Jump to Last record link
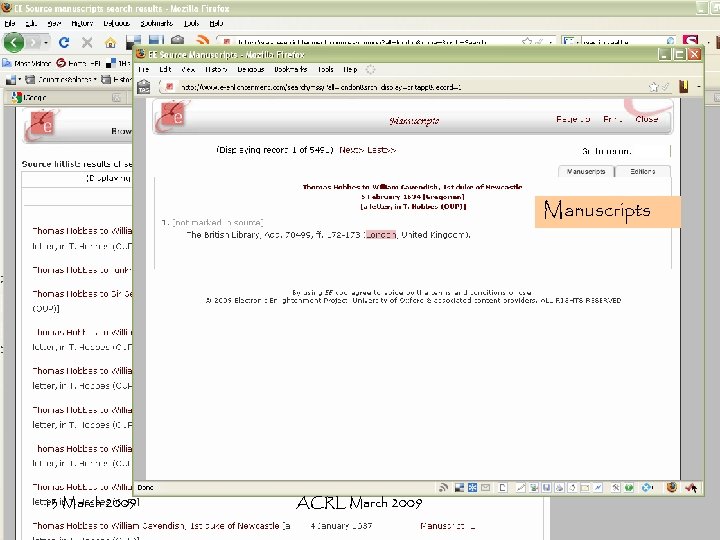 pyautogui.click(x=381, y=150)
